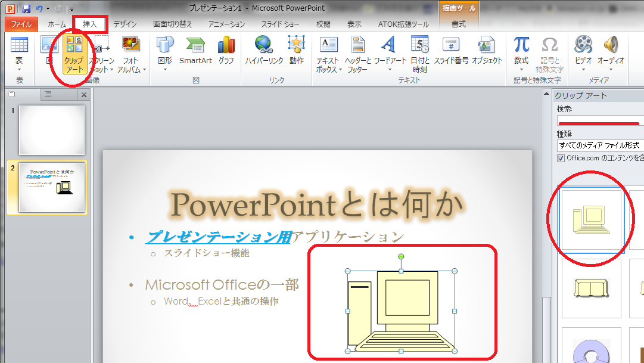The width and height of the screenshot is (644, 363).
Task: Undo the last action in the quick access toolbar
Action: click(39, 8)
